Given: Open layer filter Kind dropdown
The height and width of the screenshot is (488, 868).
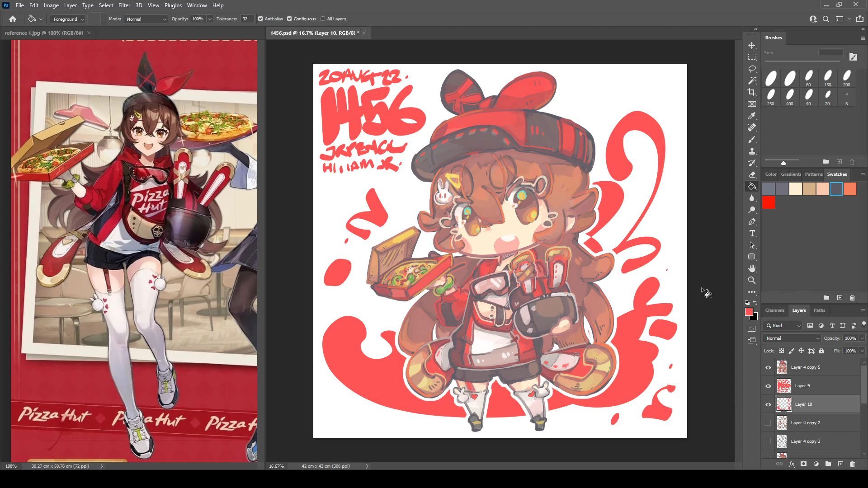Looking at the screenshot, I should coord(783,326).
